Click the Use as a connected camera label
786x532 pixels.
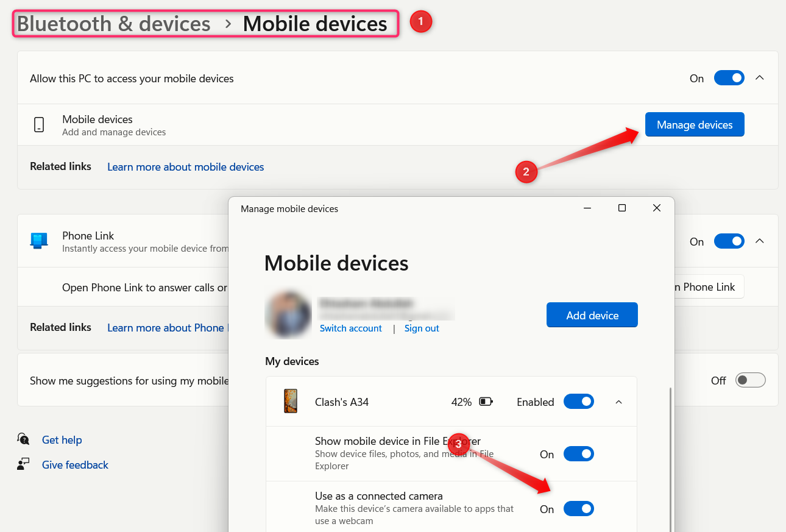pyautogui.click(x=379, y=496)
